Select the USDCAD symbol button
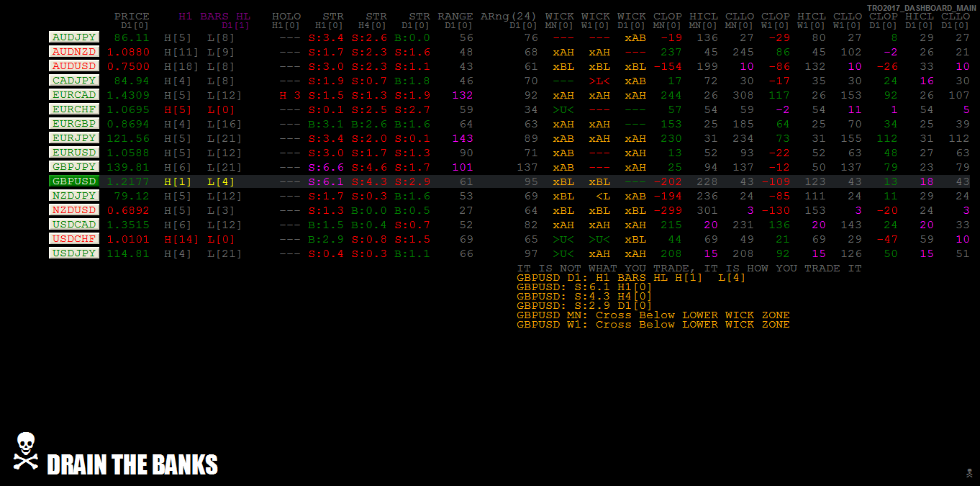The height and width of the screenshot is (486, 980). coord(74,224)
